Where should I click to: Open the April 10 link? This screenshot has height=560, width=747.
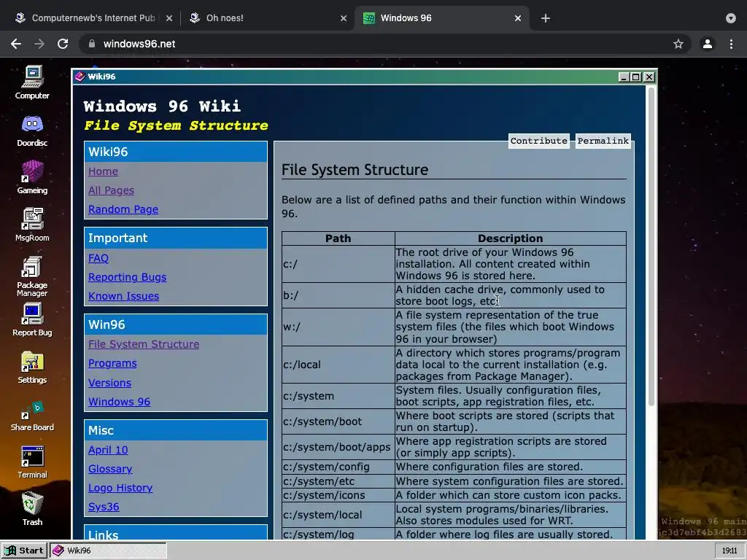point(108,450)
